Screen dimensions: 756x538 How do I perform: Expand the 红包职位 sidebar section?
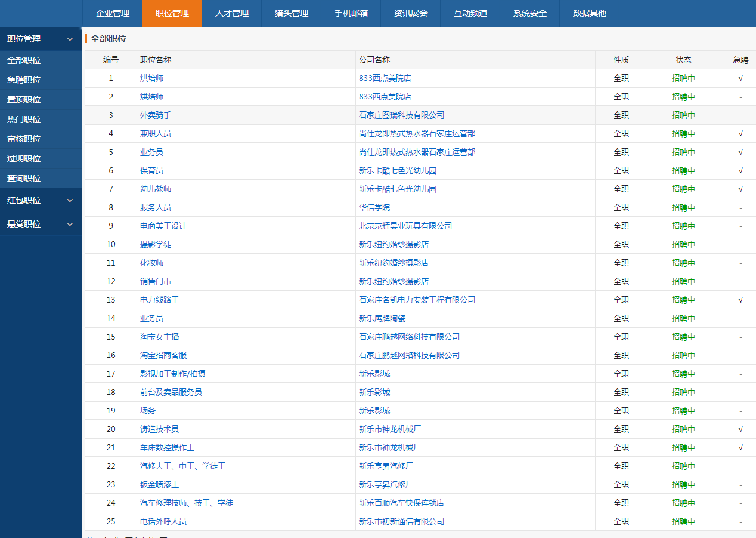(70, 201)
